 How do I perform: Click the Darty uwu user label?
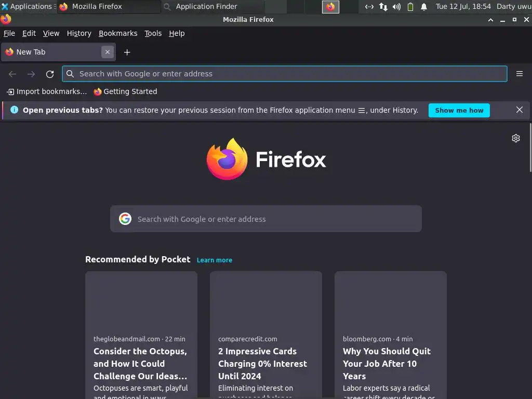[x=514, y=6]
